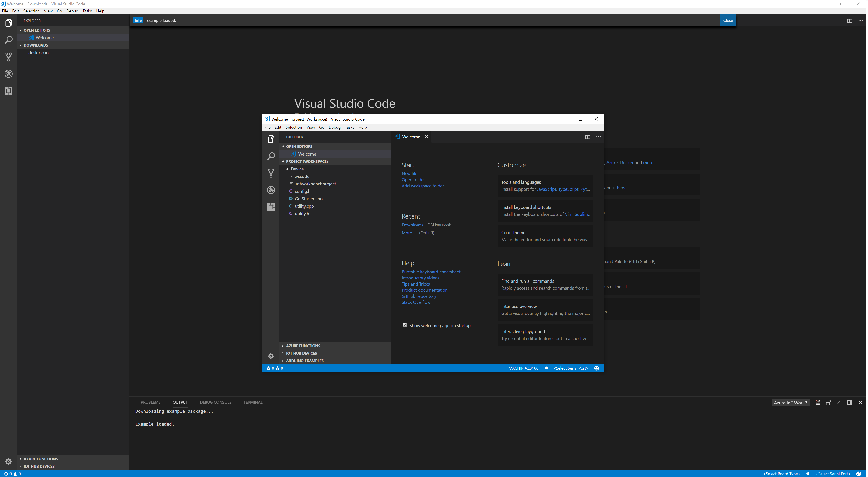868x477 pixels.
Task: Click the New file link
Action: 409,174
